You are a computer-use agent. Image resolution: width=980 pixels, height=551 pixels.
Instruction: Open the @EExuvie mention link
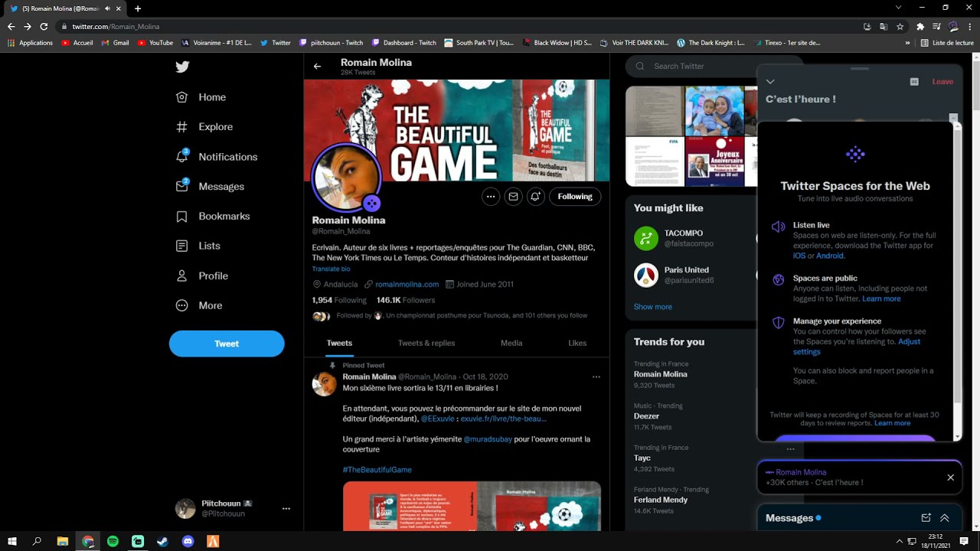click(439, 419)
